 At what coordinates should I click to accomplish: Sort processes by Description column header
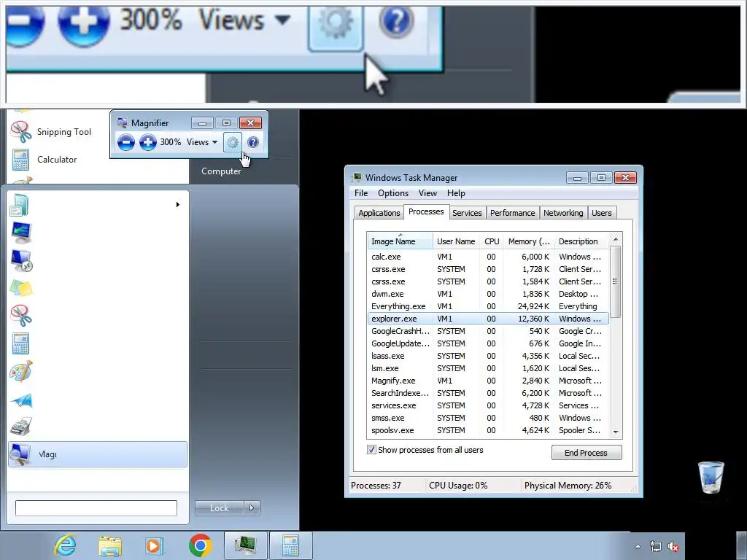pos(581,241)
